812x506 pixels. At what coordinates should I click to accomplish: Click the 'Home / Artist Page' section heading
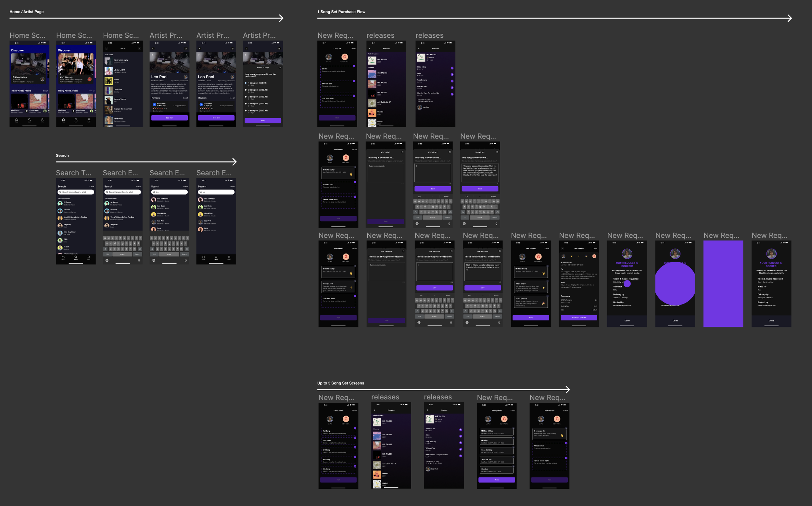(x=26, y=12)
